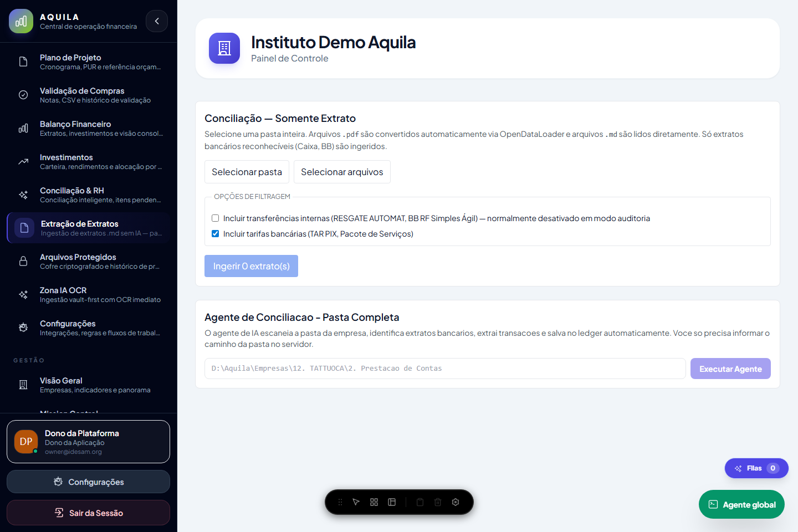
Task: Navigate to the Visão Geral page
Action: [x=89, y=385]
